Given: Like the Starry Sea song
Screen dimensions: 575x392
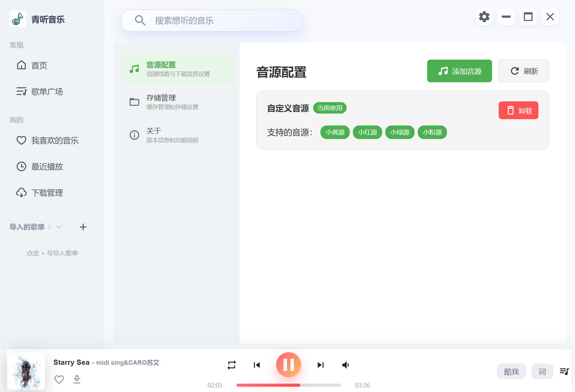Looking at the screenshot, I should 59,379.
